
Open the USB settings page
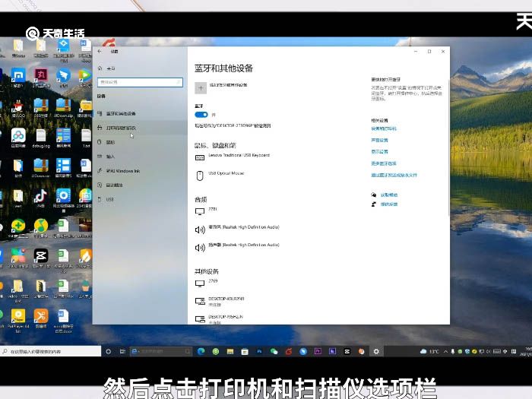tap(140, 199)
